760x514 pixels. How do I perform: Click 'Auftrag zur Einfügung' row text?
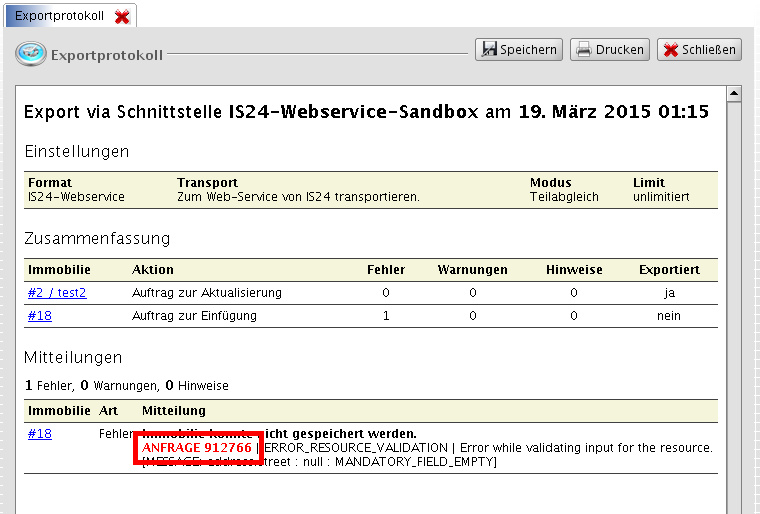point(194,316)
